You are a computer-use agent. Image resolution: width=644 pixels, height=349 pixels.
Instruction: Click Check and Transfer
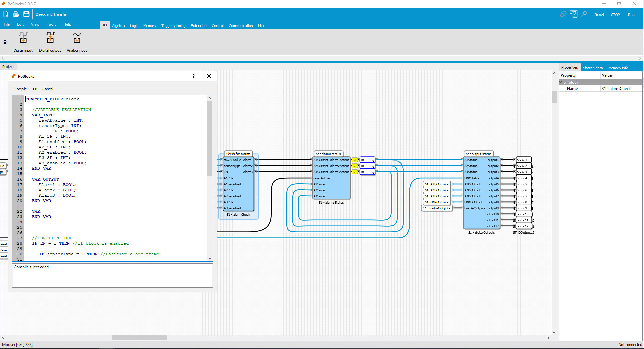click(x=51, y=14)
